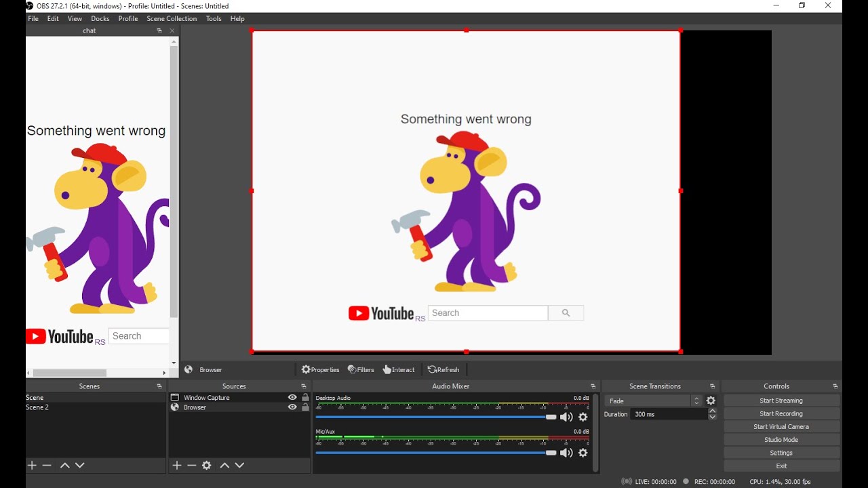Move the source up in the Sources list

pyautogui.click(x=224, y=466)
